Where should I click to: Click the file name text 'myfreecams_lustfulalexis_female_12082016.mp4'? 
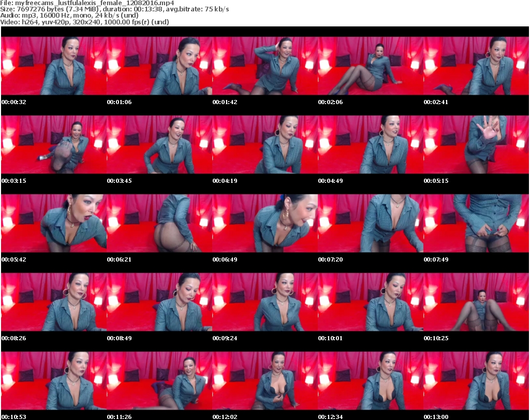click(95, 3)
